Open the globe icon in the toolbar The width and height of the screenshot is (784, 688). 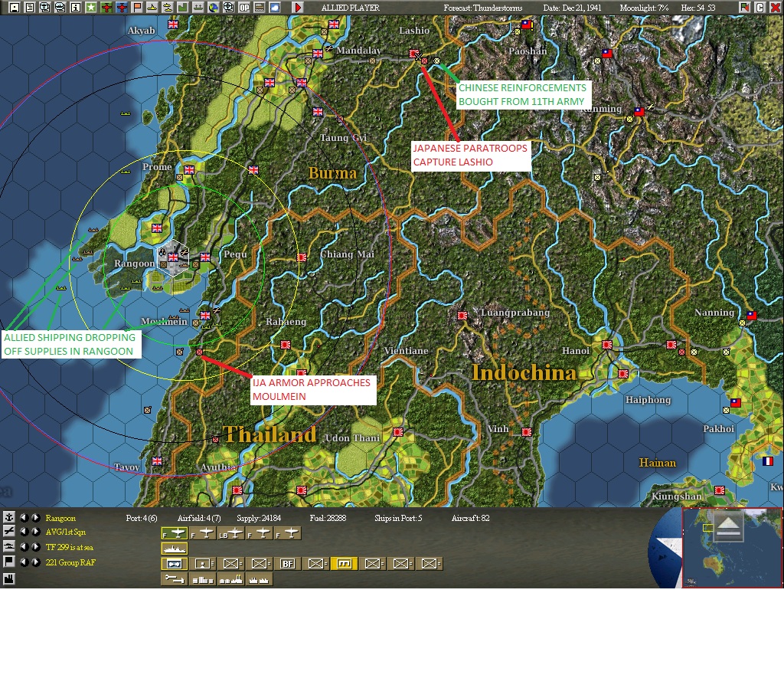pyautogui.click(x=214, y=7)
